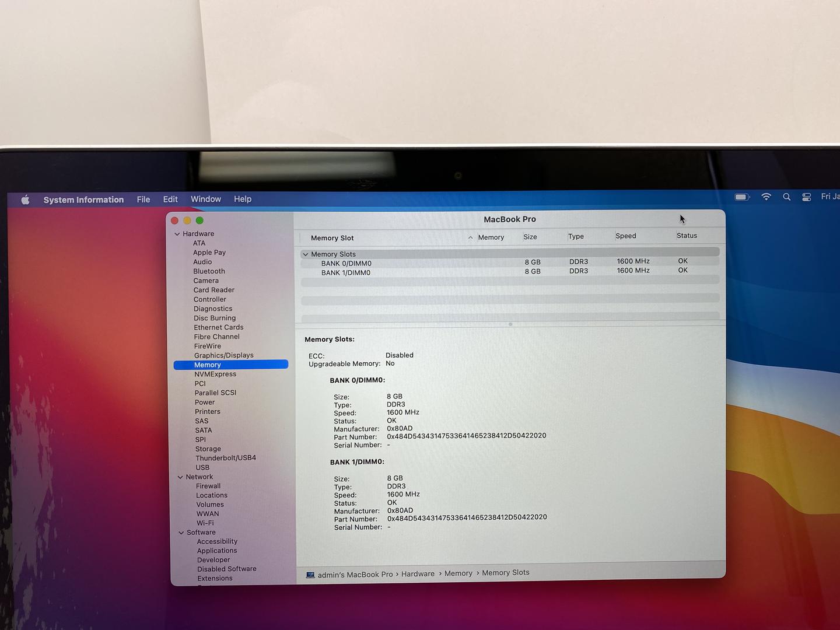Open the Wi-Fi status menu
The width and height of the screenshot is (840, 630).
(766, 197)
